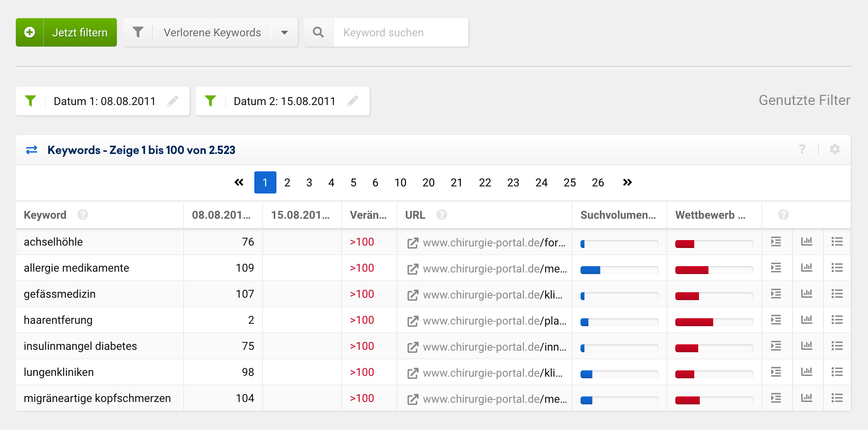868x430 pixels.
Task: Go to page 26
Action: click(598, 182)
